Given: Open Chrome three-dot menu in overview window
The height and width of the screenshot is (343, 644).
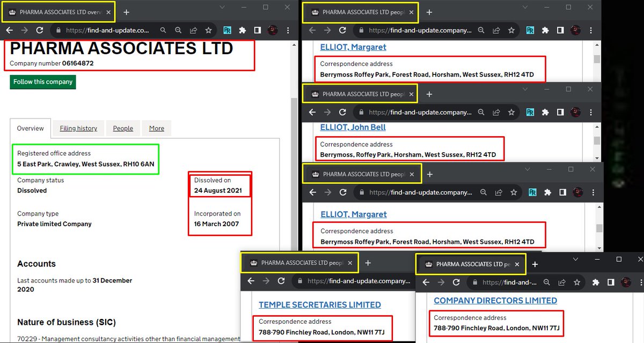Looking at the screenshot, I should pyautogui.click(x=288, y=31).
